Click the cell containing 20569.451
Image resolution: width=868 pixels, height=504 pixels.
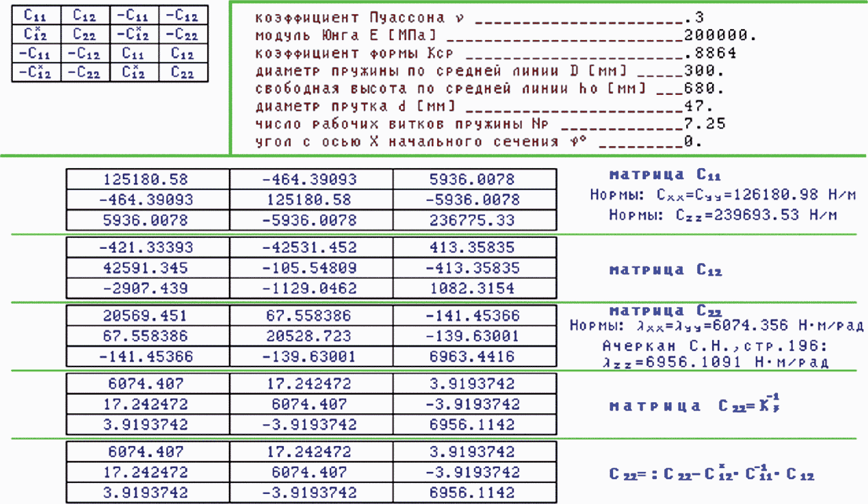[x=147, y=315]
